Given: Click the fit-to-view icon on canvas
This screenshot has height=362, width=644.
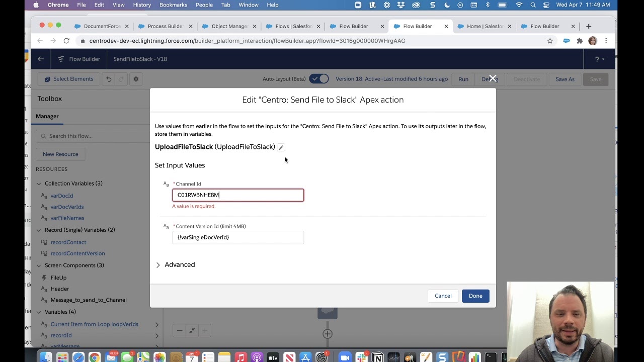Looking at the screenshot, I should 192,330.
